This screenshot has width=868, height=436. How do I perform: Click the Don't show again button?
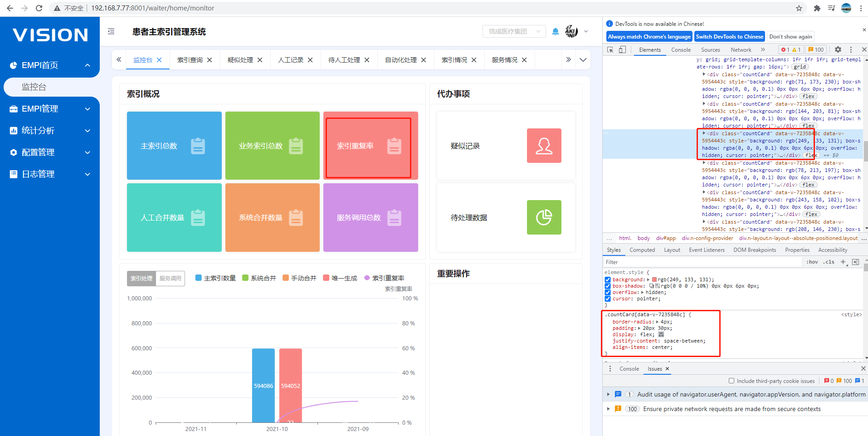790,37
